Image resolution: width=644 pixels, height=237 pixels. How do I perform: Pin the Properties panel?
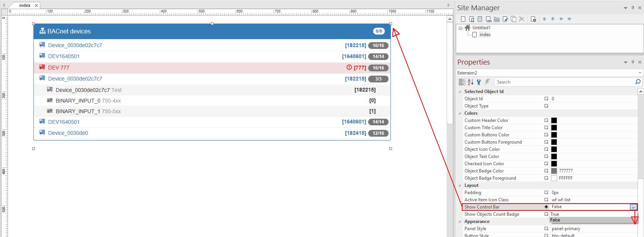tap(633, 62)
